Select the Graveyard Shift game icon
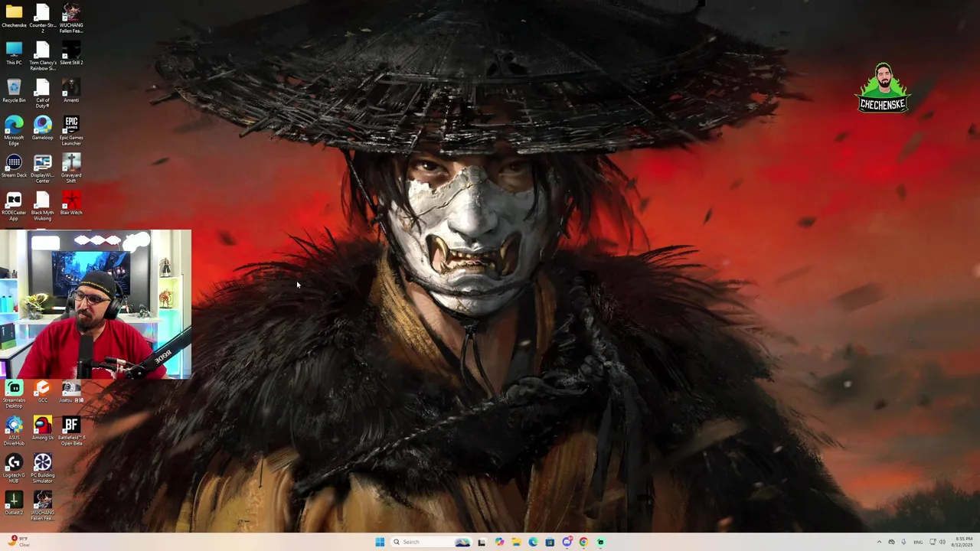The height and width of the screenshot is (551, 980). tap(71, 168)
